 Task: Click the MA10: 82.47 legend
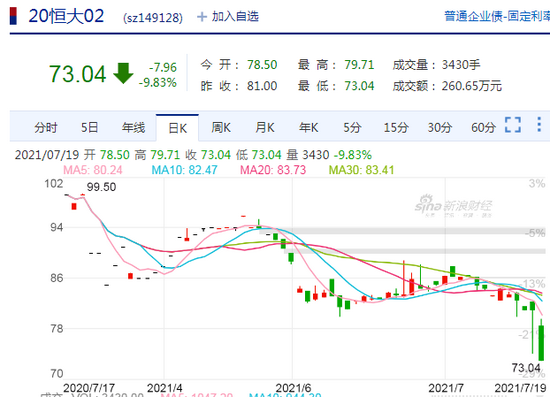(x=185, y=170)
